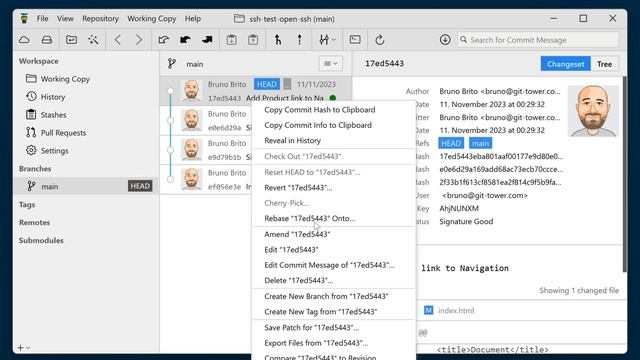Viewport: 640px width, 360px height.
Task: Expand the Tags section
Action: click(27, 204)
